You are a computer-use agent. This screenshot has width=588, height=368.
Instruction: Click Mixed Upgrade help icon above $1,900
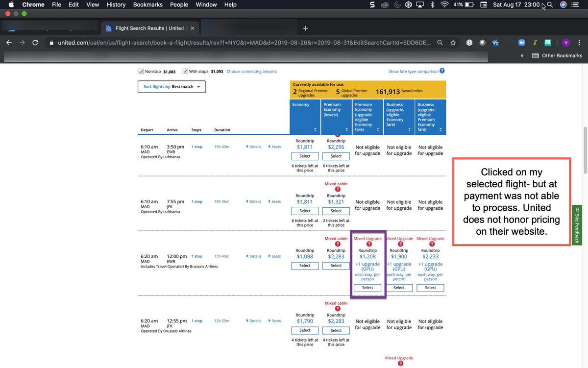tap(400, 244)
